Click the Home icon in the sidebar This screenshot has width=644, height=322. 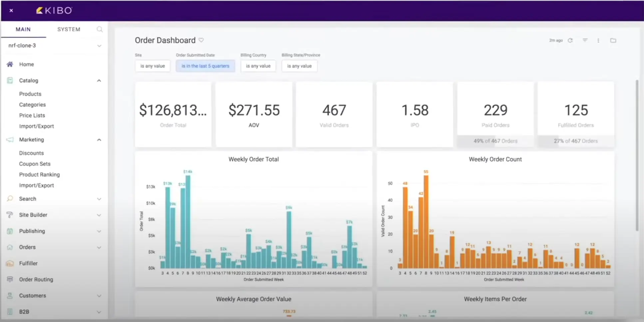(9, 64)
